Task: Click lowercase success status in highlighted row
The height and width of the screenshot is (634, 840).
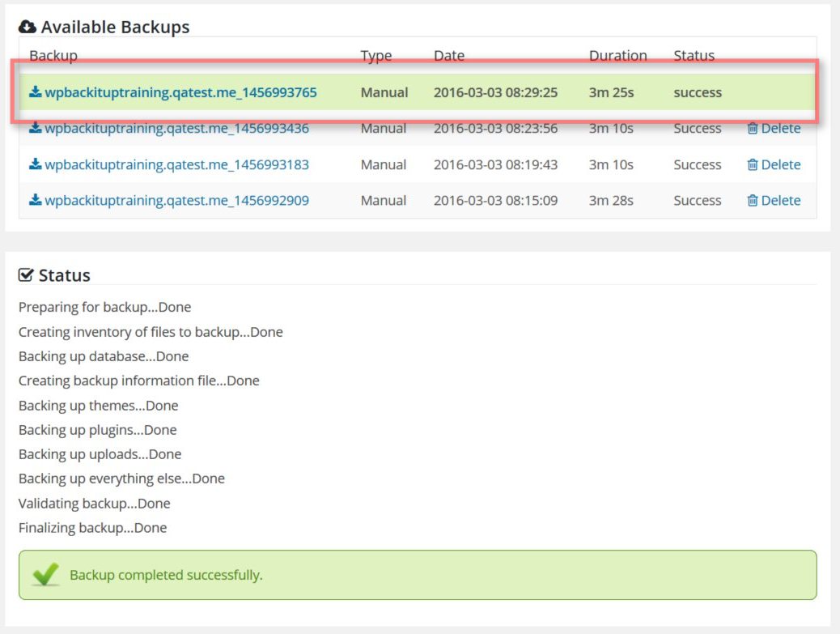Action: coord(698,93)
